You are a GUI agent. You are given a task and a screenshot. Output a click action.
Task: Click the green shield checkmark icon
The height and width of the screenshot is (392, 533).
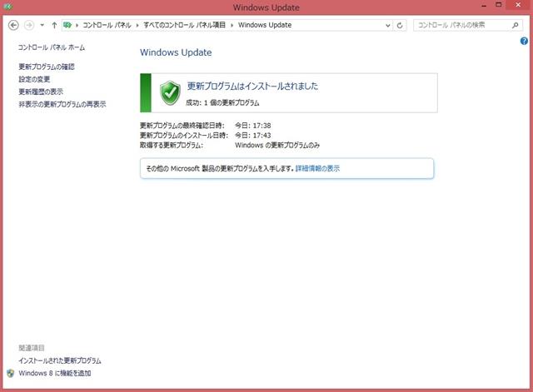pos(170,92)
